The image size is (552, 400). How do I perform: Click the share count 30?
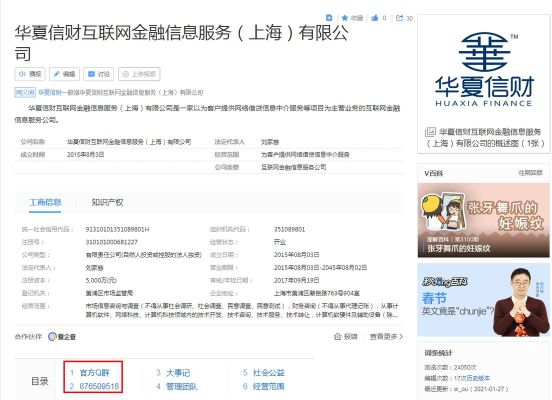(409, 18)
